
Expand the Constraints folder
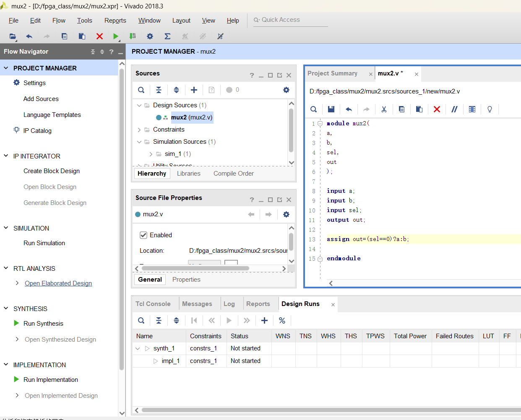[139, 130]
